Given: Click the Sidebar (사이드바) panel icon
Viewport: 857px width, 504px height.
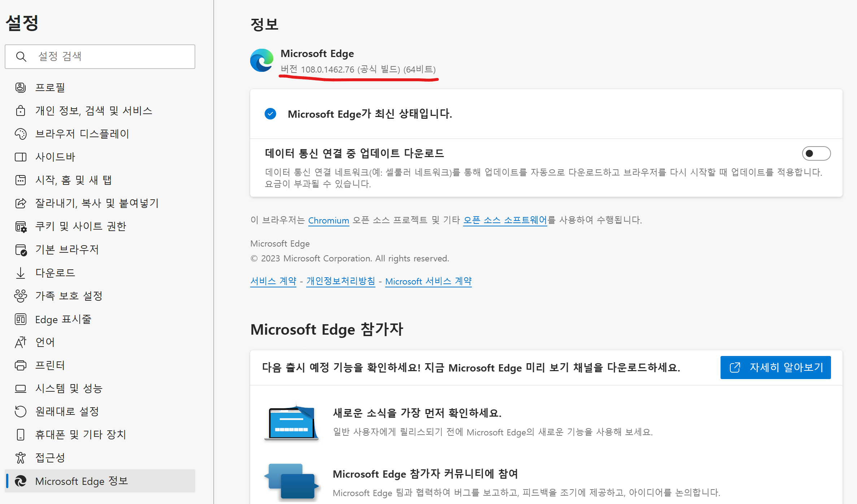Looking at the screenshot, I should [21, 157].
